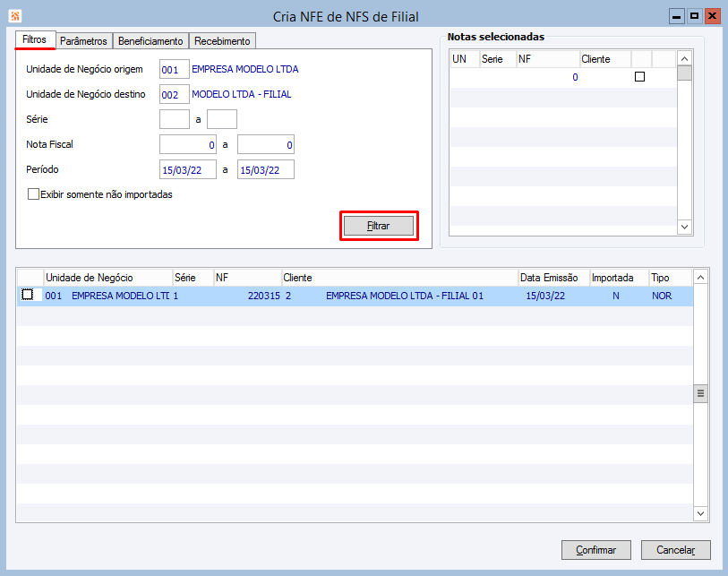Check the NF 220315 row checkbox
728x576 pixels.
28,295
